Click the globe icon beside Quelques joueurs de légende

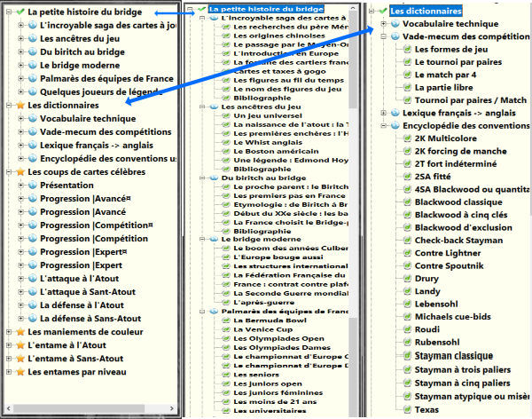[x=32, y=91]
